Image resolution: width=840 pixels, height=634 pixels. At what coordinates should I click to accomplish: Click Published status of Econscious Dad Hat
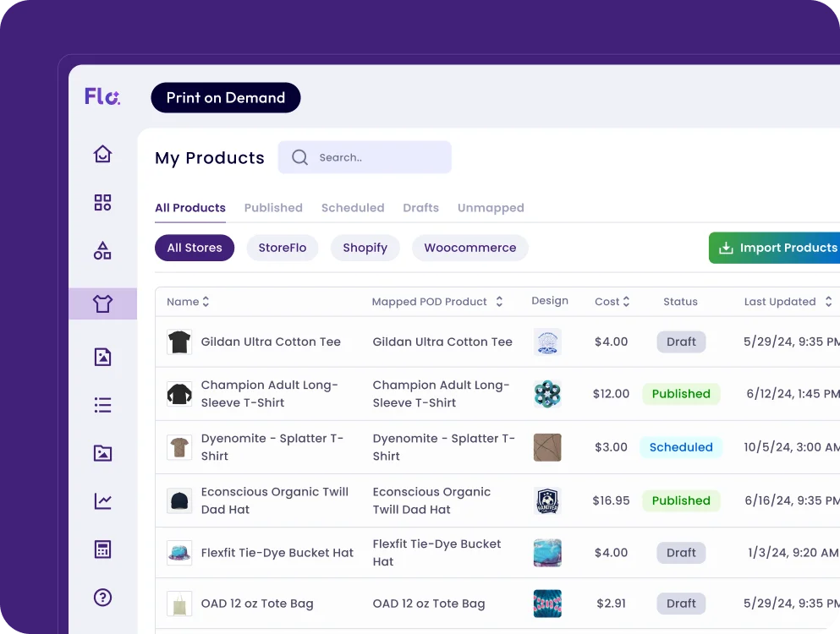(x=681, y=500)
